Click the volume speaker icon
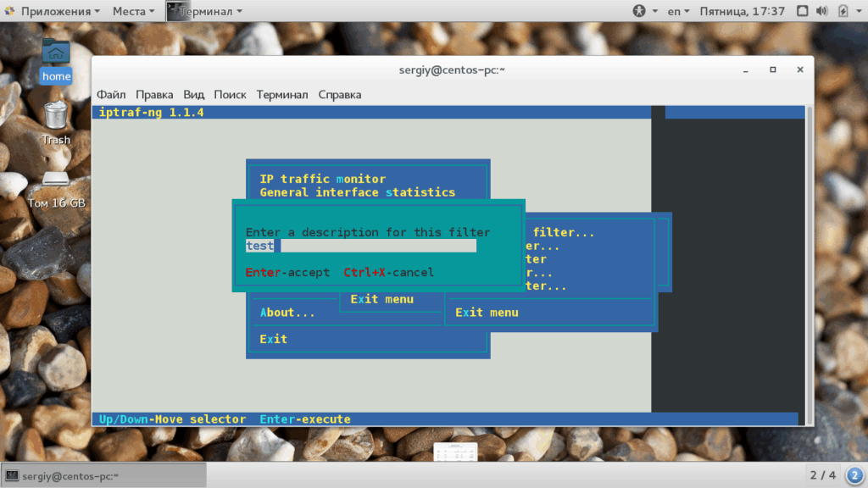This screenshot has width=868, height=488. (x=822, y=11)
